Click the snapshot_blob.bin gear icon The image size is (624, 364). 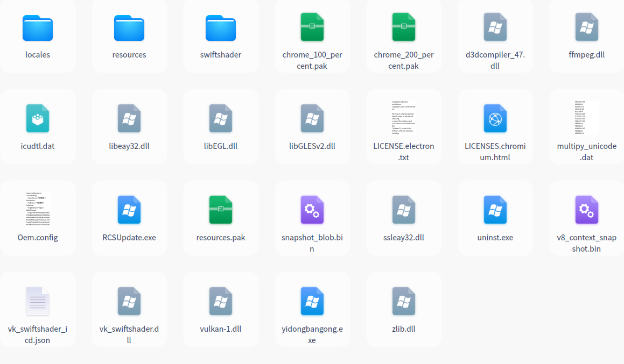[312, 210]
